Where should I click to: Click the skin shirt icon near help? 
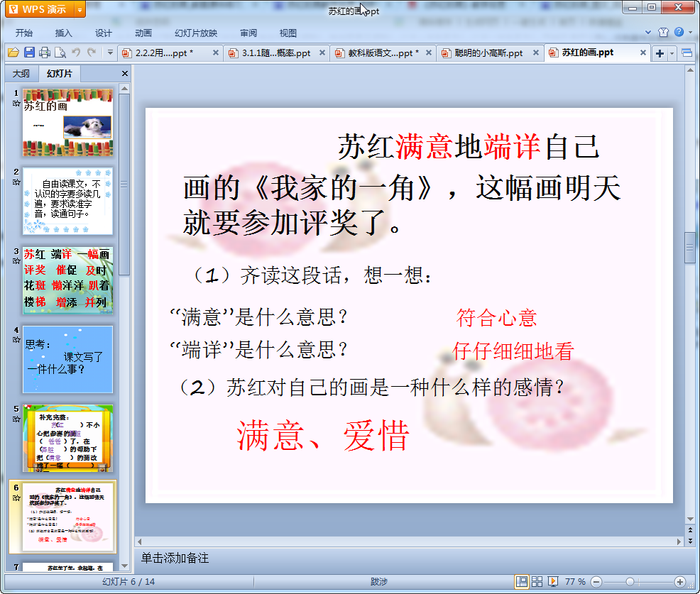[663, 32]
